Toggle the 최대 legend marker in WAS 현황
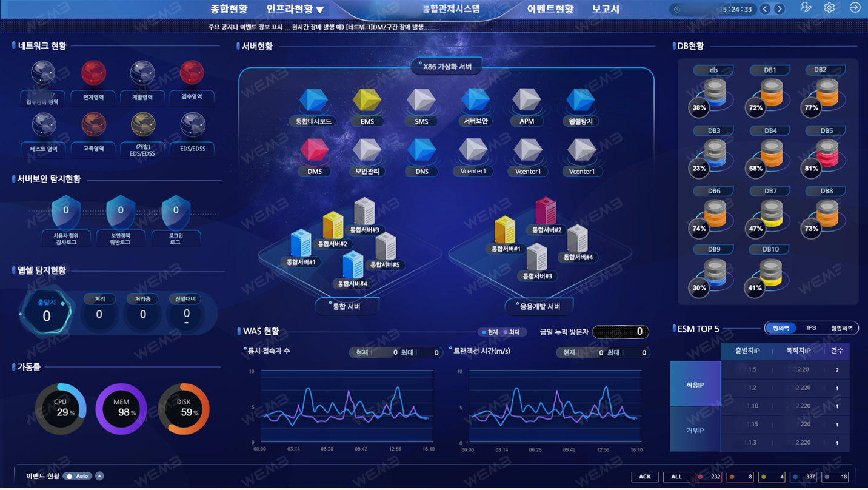 point(512,332)
